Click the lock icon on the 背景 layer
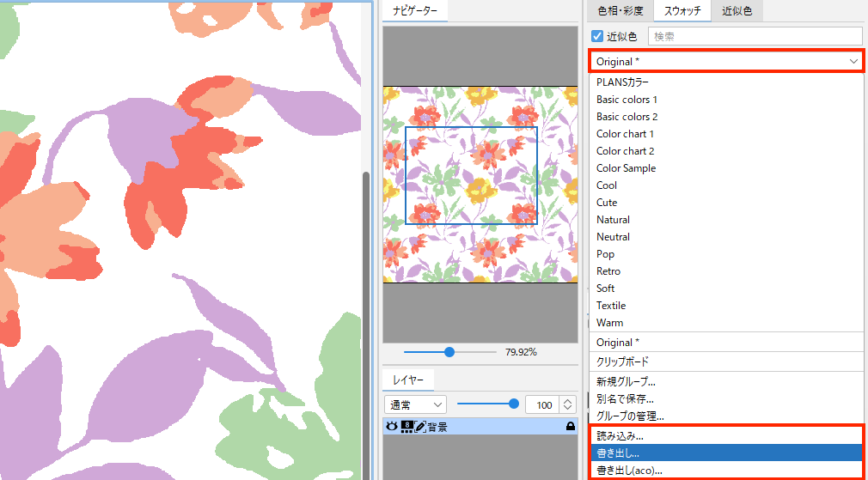The height and width of the screenshot is (480, 868). click(570, 427)
